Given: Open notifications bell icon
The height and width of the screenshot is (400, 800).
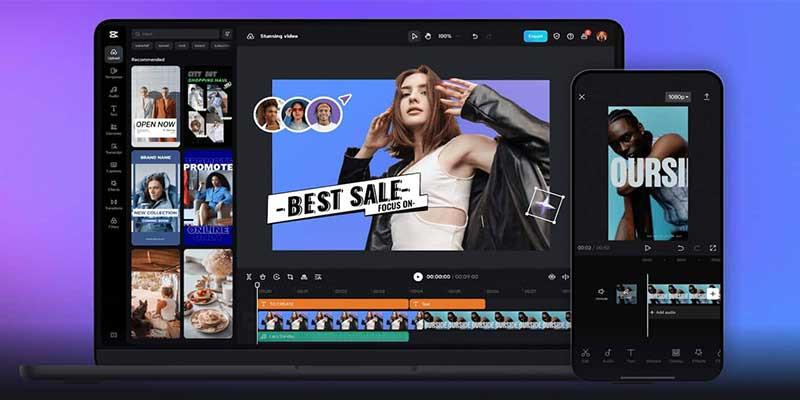Looking at the screenshot, I should 585,36.
